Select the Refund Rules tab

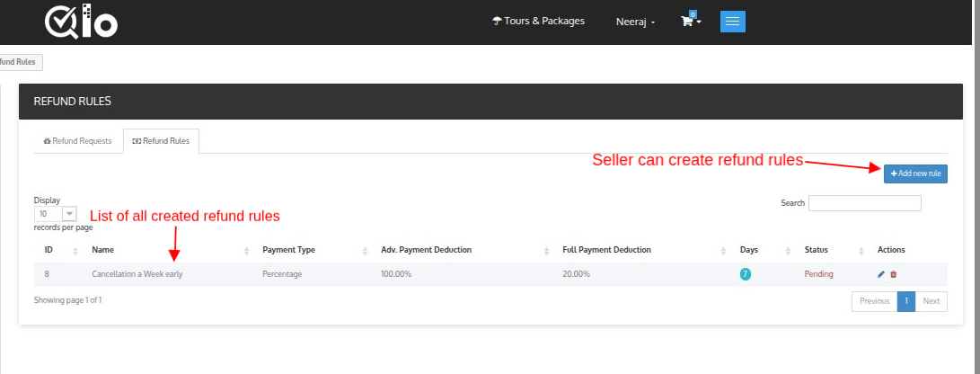tap(161, 141)
